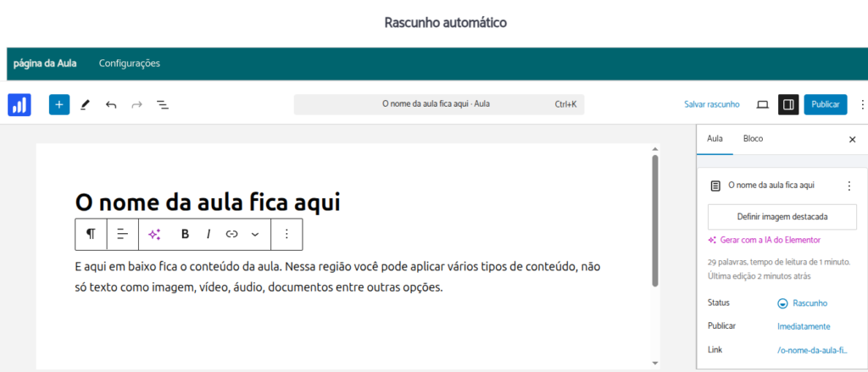Toggle the settings sidebar panel
The image size is (868, 372).
[788, 105]
